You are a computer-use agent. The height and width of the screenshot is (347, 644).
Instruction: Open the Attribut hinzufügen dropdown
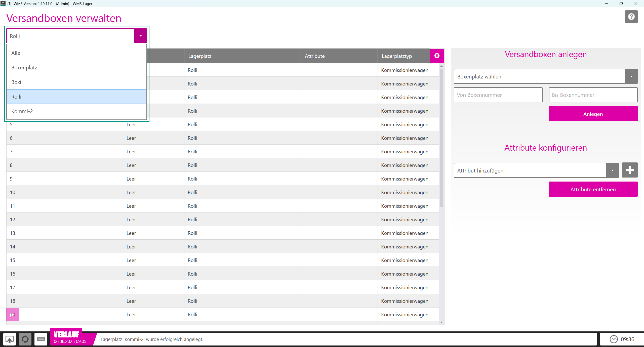click(x=612, y=170)
